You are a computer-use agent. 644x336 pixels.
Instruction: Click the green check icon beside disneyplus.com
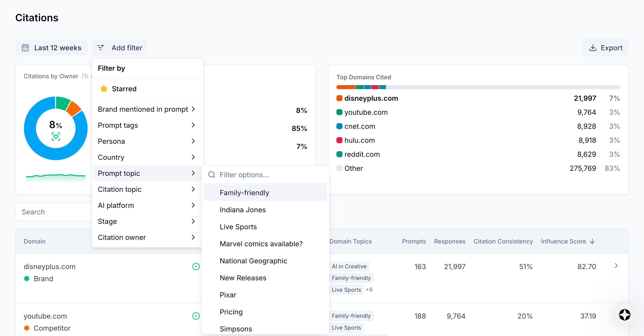click(x=196, y=267)
